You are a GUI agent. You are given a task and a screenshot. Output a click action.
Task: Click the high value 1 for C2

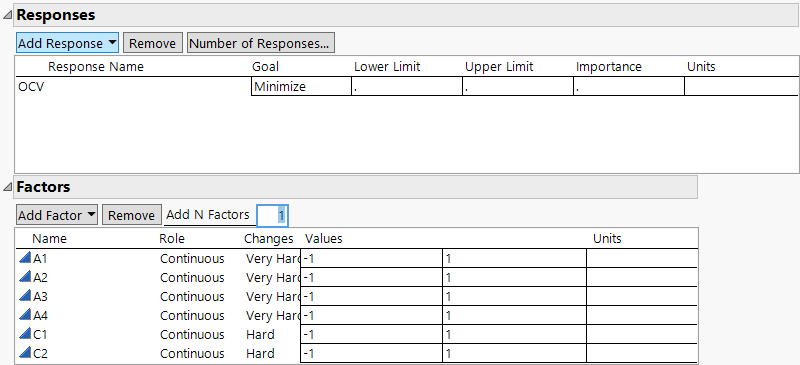tap(515, 354)
